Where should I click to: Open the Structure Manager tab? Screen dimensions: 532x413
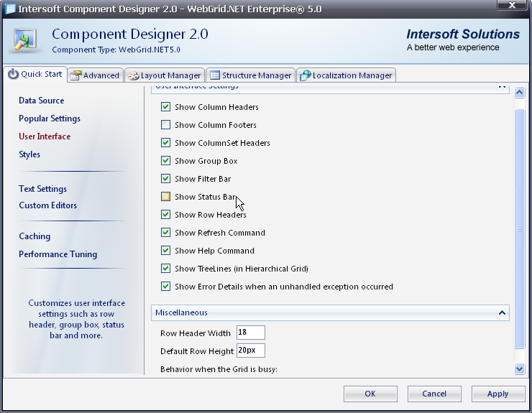point(250,75)
